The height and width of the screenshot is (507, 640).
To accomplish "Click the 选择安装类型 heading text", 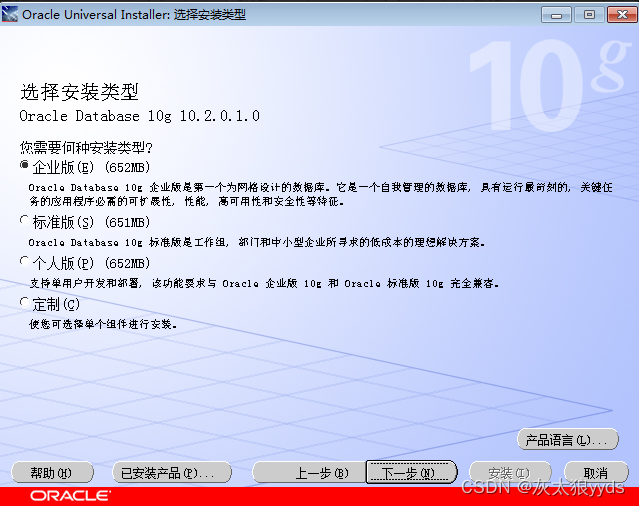I will pyautogui.click(x=80, y=92).
